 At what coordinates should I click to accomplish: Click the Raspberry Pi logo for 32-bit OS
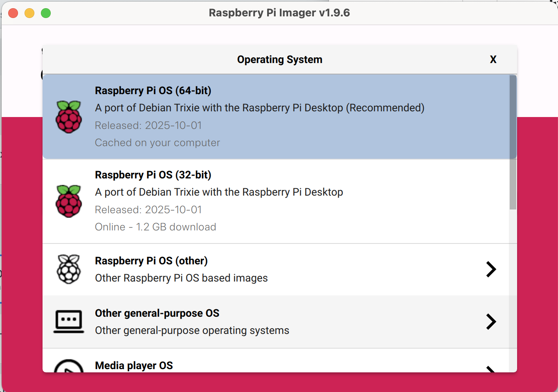click(69, 201)
